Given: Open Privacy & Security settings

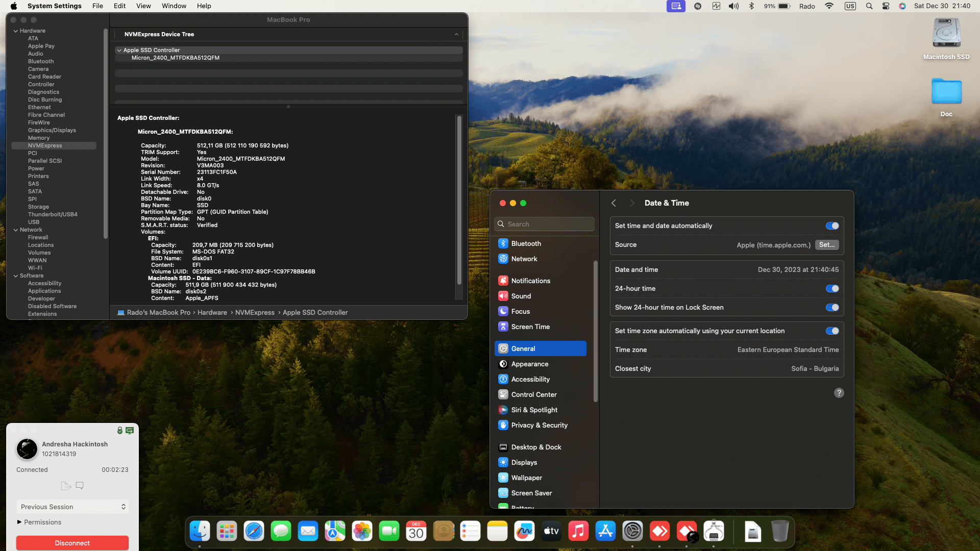Looking at the screenshot, I should 539,425.
